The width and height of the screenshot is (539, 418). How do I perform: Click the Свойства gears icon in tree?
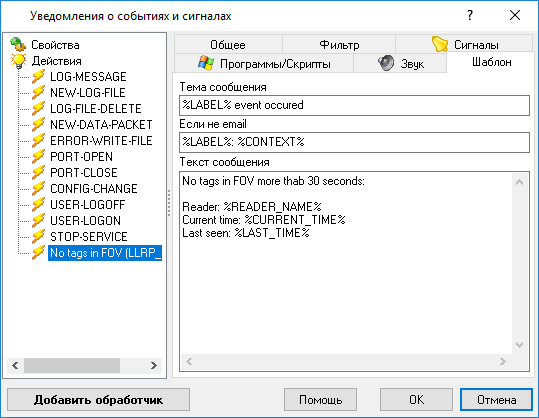18,44
